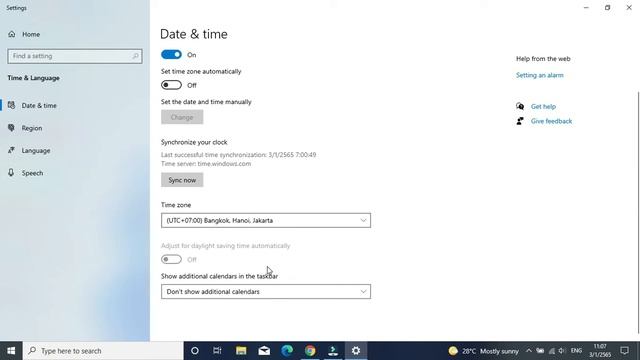The width and height of the screenshot is (640, 360).
Task: Click the Give feedback person icon
Action: pos(520,121)
